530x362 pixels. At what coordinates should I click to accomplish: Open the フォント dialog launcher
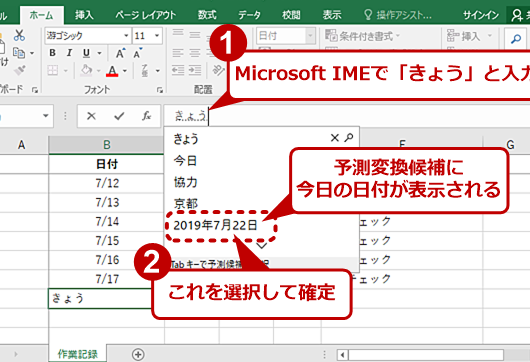[x=160, y=90]
